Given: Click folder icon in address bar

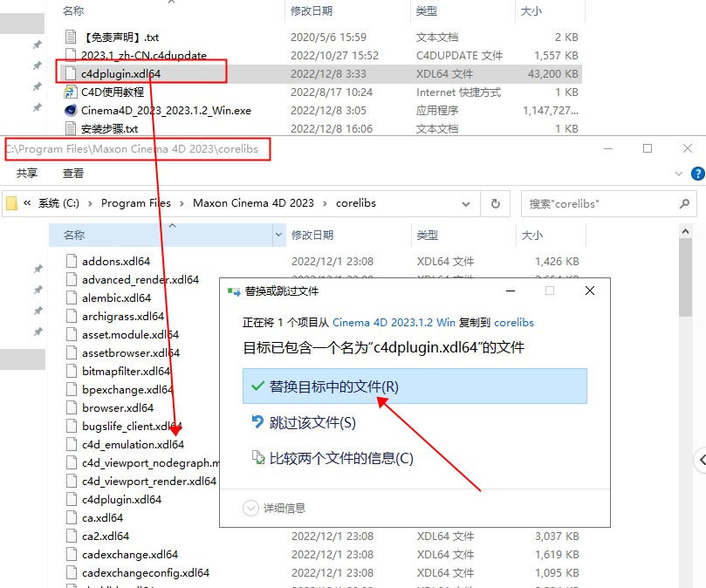Looking at the screenshot, I should click(11, 203).
